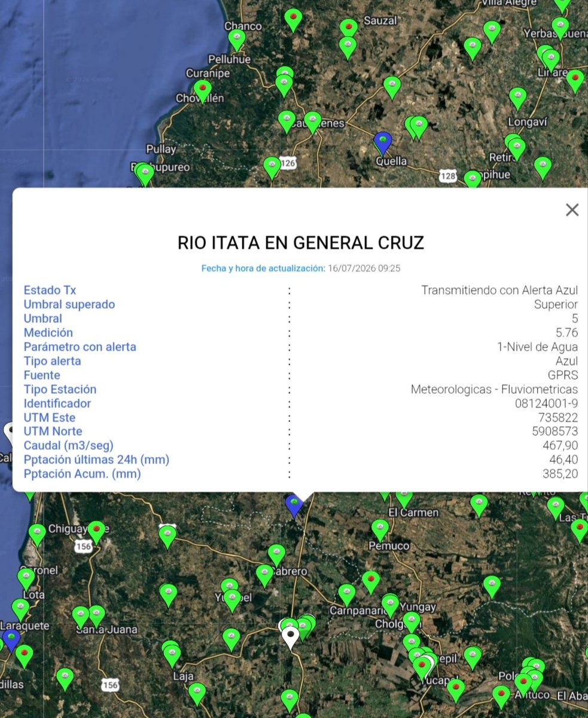Click the 'Estado Tx' label

click(50, 290)
